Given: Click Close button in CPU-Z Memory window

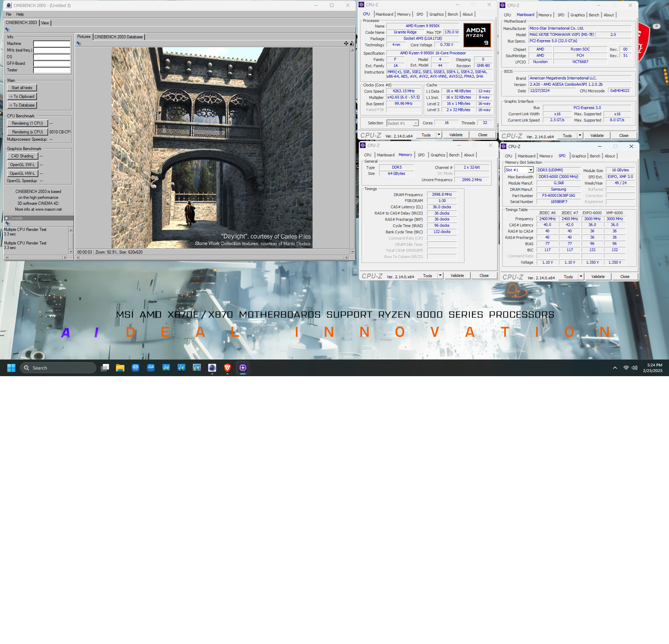Looking at the screenshot, I should coord(484,276).
